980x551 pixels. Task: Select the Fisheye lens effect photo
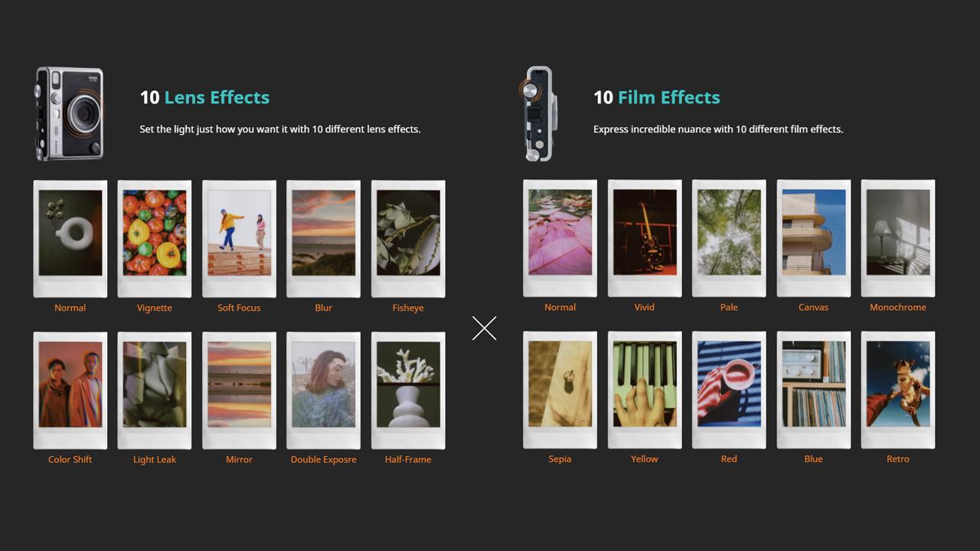tap(408, 239)
